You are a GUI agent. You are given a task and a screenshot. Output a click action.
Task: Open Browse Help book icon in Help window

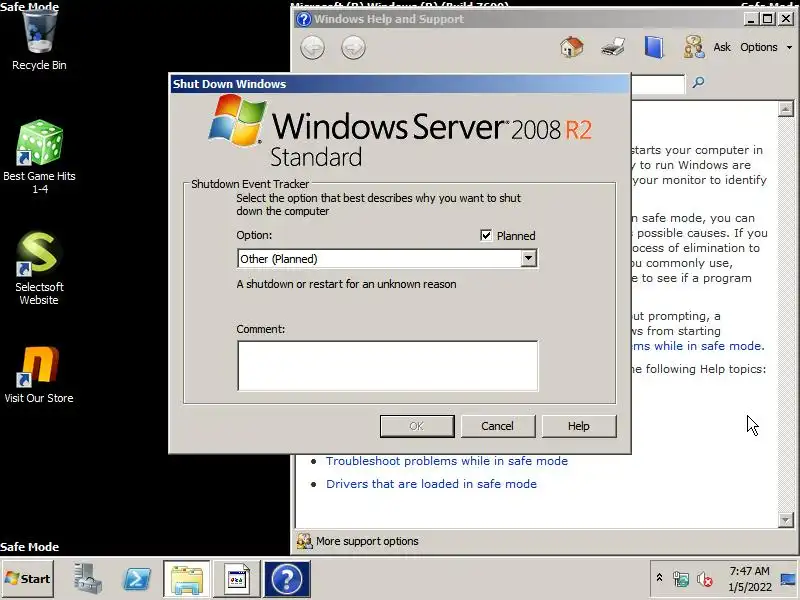(x=654, y=47)
